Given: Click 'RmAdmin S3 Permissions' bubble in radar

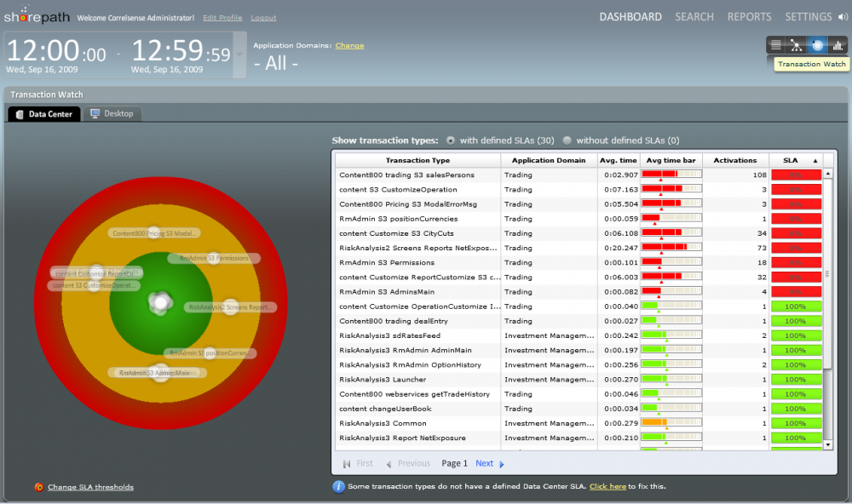Looking at the screenshot, I should tap(214, 259).
